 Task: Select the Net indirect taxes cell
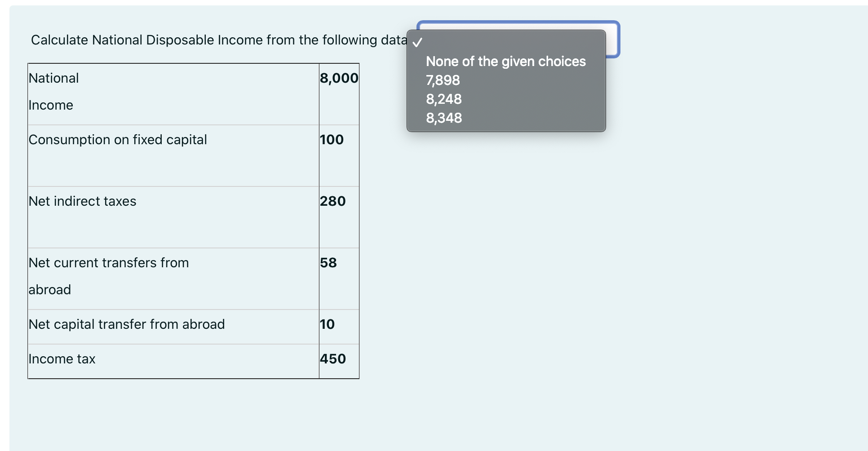pyautogui.click(x=82, y=201)
